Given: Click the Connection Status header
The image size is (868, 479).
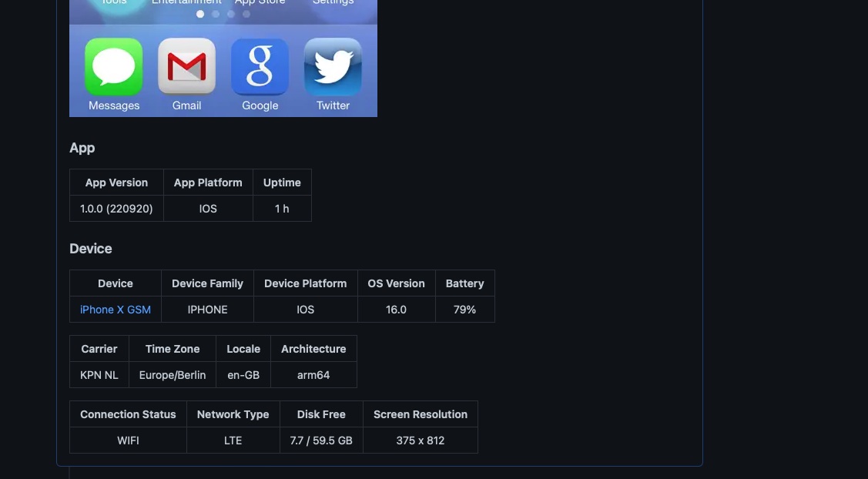Looking at the screenshot, I should pyautogui.click(x=128, y=414).
